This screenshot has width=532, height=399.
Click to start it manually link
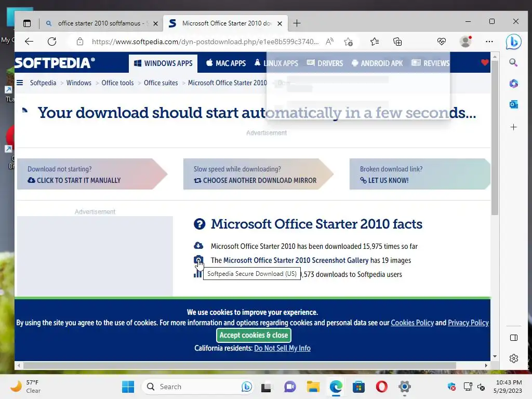point(74,180)
